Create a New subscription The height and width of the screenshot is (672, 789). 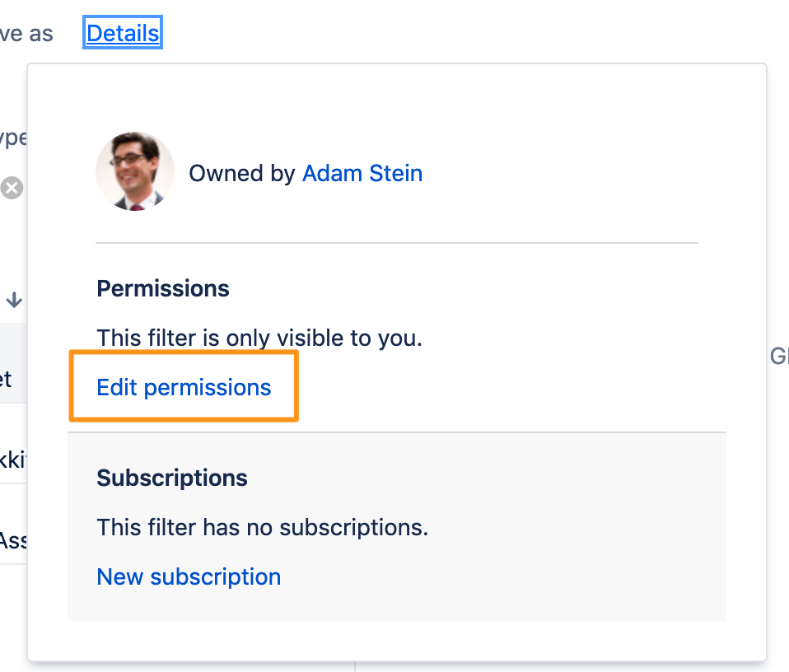tap(189, 576)
